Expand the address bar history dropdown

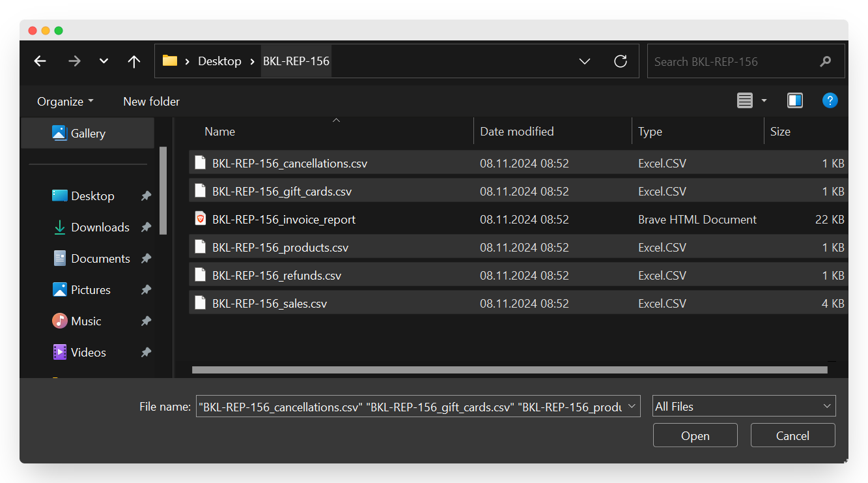[585, 61]
